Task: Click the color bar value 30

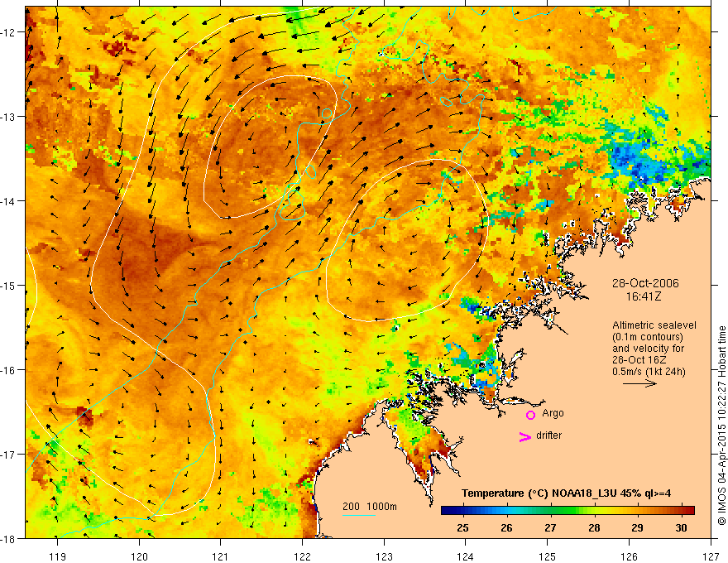Action: pyautogui.click(x=681, y=527)
